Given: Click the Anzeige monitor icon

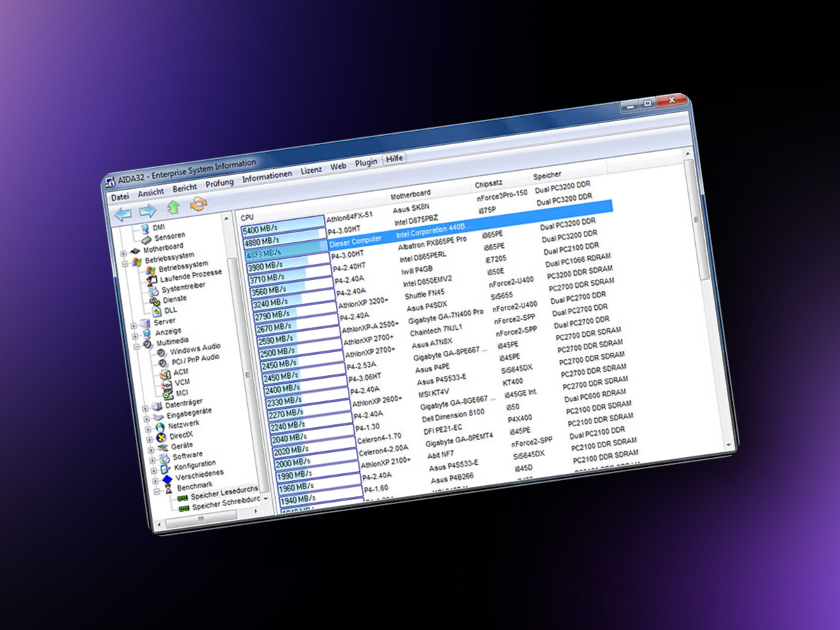Looking at the screenshot, I should click(147, 334).
